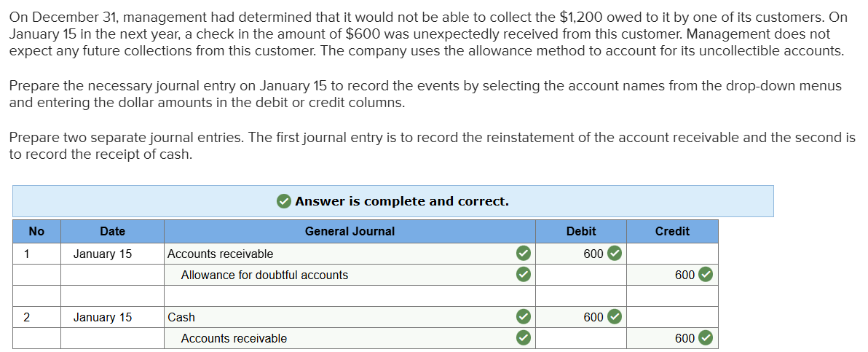Click the January 15 date for entry 2

(103, 317)
